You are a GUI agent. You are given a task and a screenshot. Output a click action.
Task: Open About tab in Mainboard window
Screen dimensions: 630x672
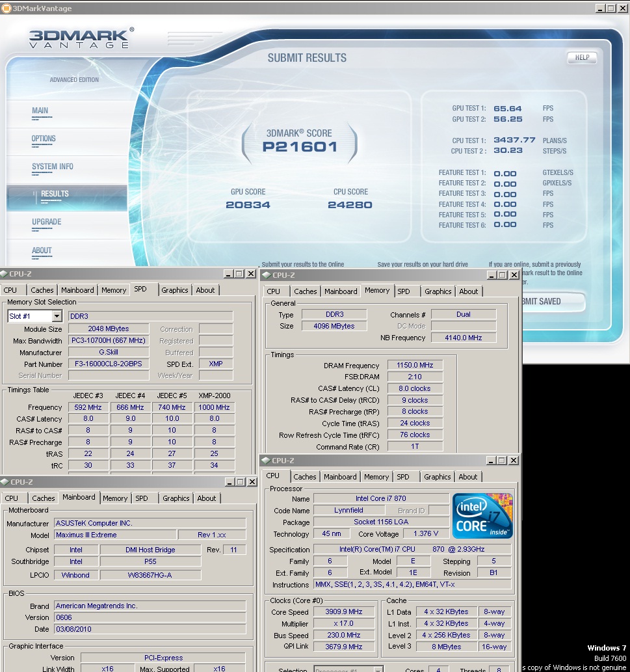coord(207,498)
